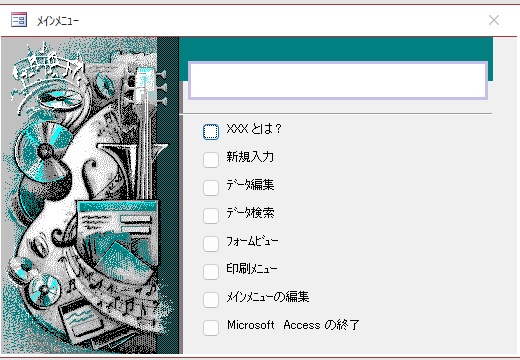Click the 印刷メニュー square button
Image resolution: width=520 pixels, height=360 pixels.
[x=211, y=272]
